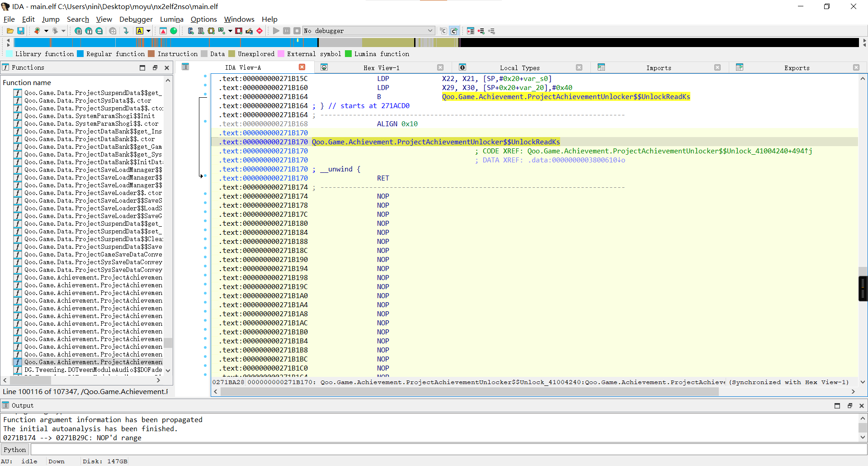Image resolution: width=868 pixels, height=466 pixels.
Task: Expand the text search options dropdown
Action: click(x=148, y=31)
